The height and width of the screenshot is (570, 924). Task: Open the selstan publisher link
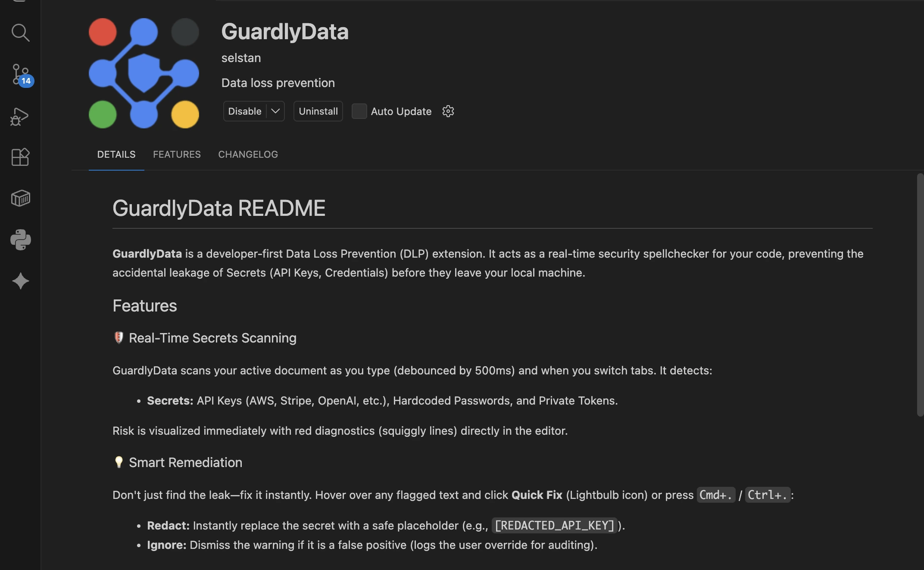click(x=241, y=58)
